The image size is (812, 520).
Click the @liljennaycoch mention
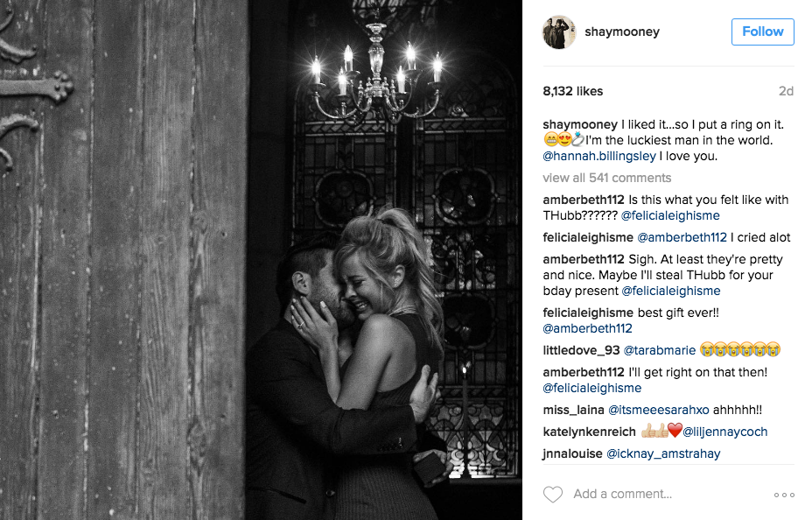[x=725, y=432]
